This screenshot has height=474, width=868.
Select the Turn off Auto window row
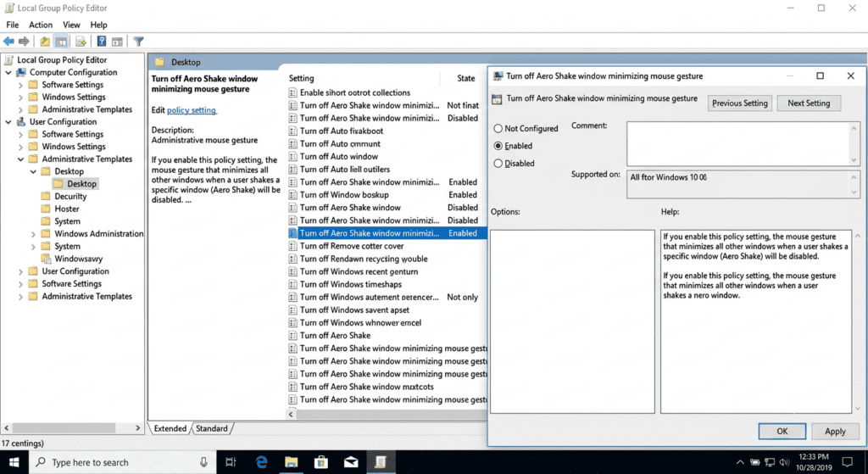click(339, 157)
